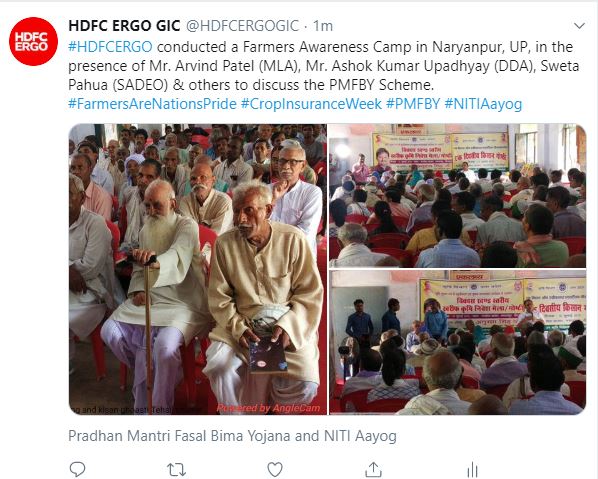Open top-right hall audience photo
Image resolution: width=598 pixels, height=479 pixels.
pos(457,195)
